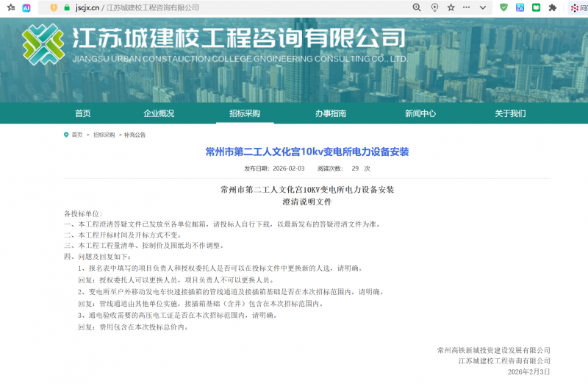
Task: Open the 关于我们 page
Action: 510,113
